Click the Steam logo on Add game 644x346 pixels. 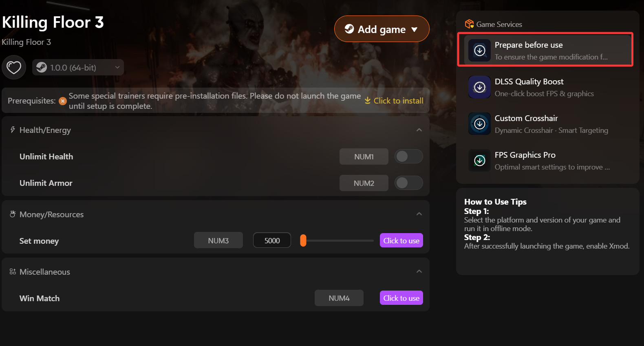pyautogui.click(x=349, y=29)
